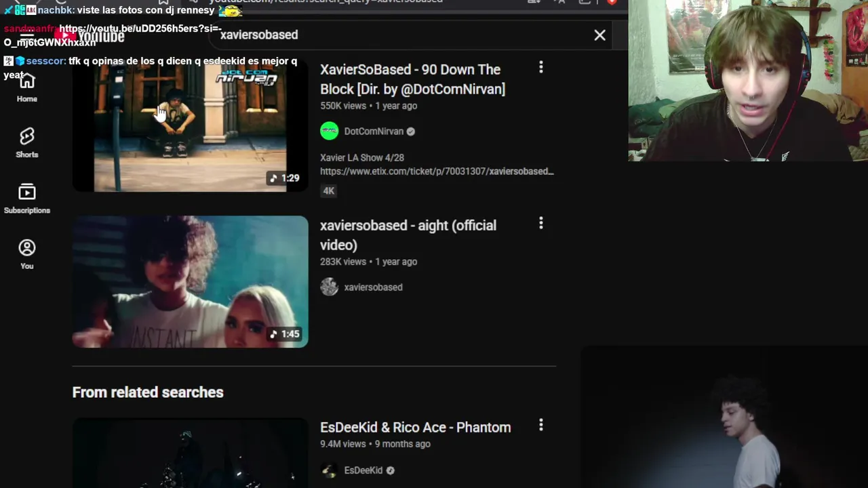Click the EsDeeKid verified checkmark badge
Image resolution: width=868 pixels, height=488 pixels.
click(391, 470)
